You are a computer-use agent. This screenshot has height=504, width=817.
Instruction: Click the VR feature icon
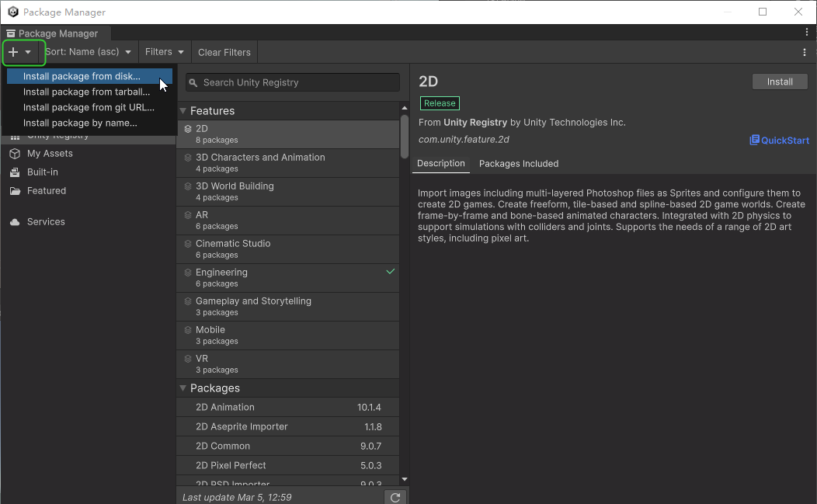pyautogui.click(x=188, y=358)
